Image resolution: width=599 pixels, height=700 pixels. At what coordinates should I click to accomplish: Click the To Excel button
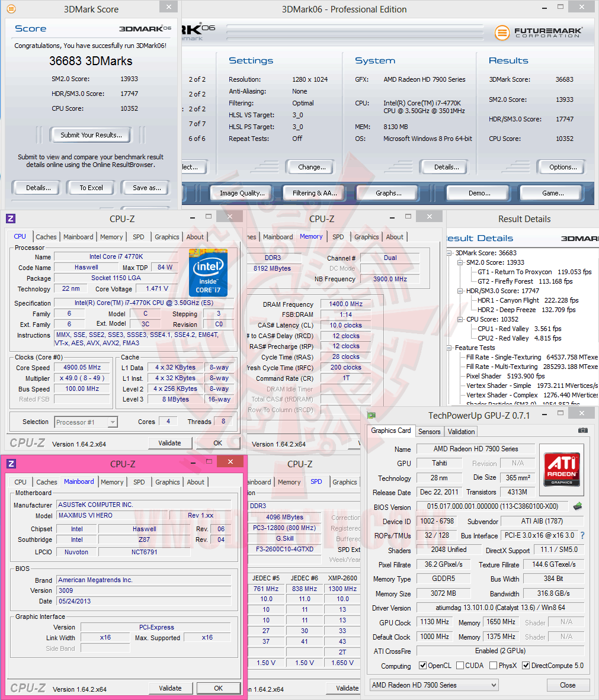tap(91, 188)
